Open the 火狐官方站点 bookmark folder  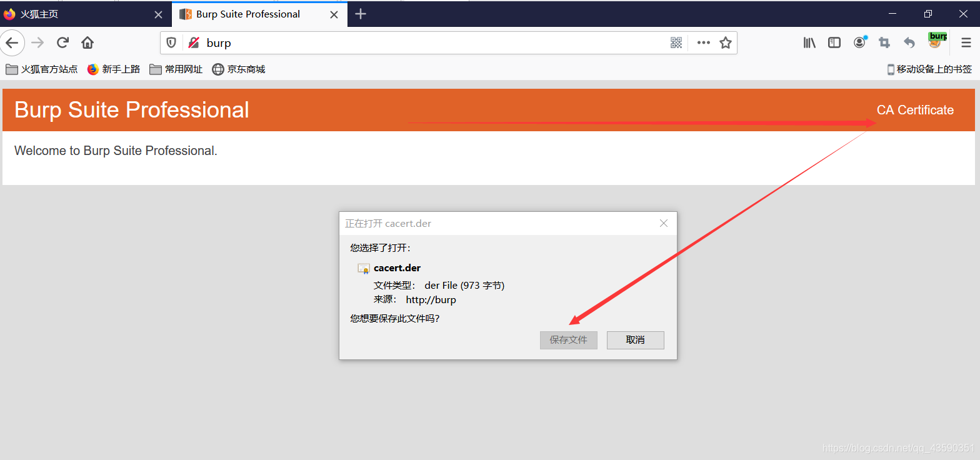42,69
